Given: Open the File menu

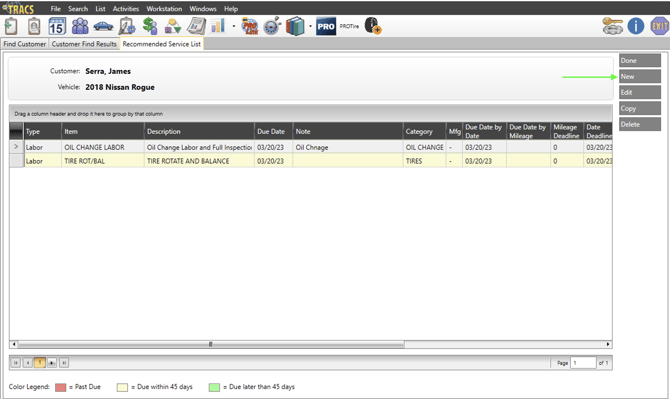Looking at the screenshot, I should [56, 9].
